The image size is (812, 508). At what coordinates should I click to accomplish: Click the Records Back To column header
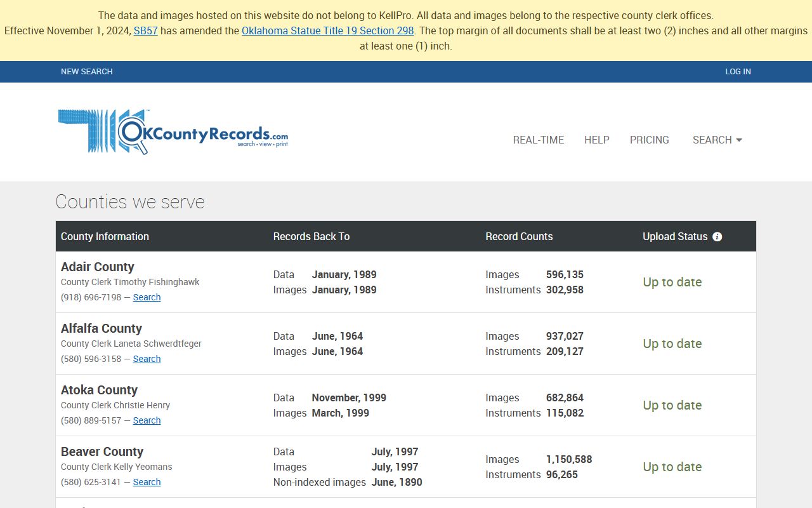[311, 236]
